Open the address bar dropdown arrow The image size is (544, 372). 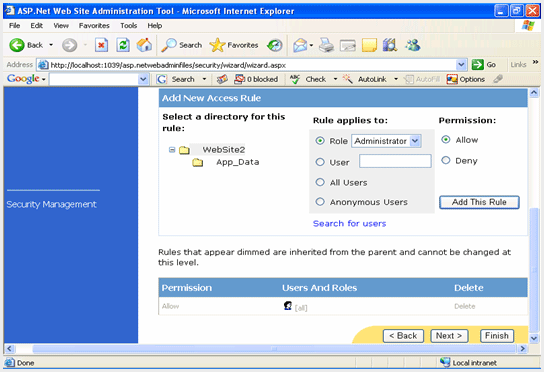click(461, 65)
